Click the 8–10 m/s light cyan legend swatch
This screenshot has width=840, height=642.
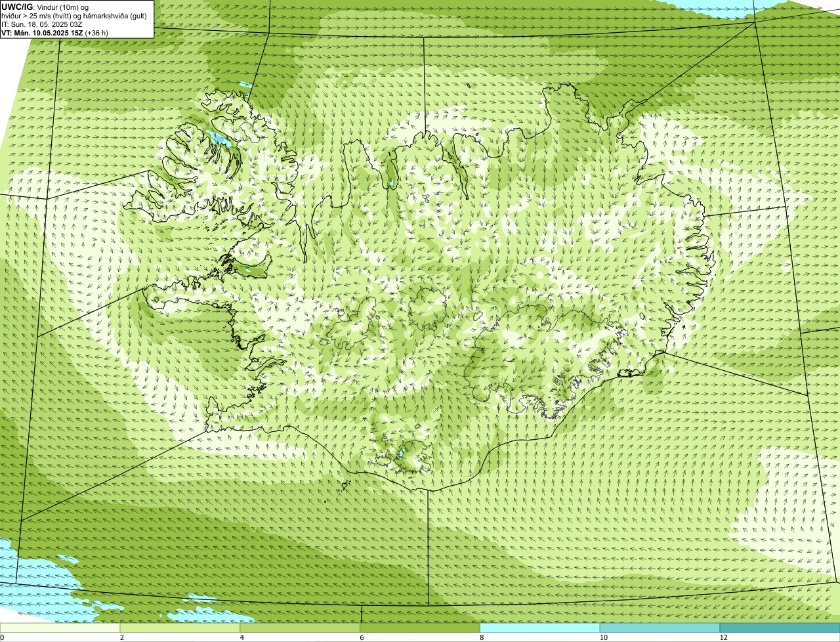pos(540,628)
